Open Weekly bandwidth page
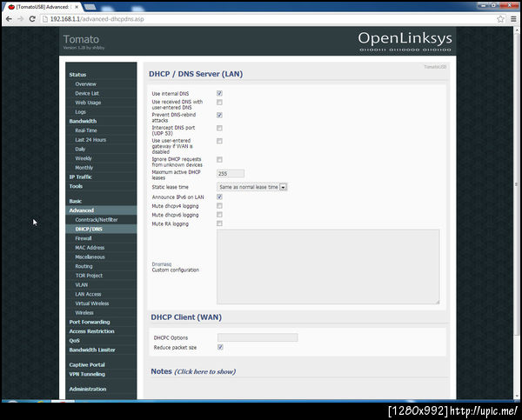This screenshot has width=522, height=420. click(x=84, y=158)
